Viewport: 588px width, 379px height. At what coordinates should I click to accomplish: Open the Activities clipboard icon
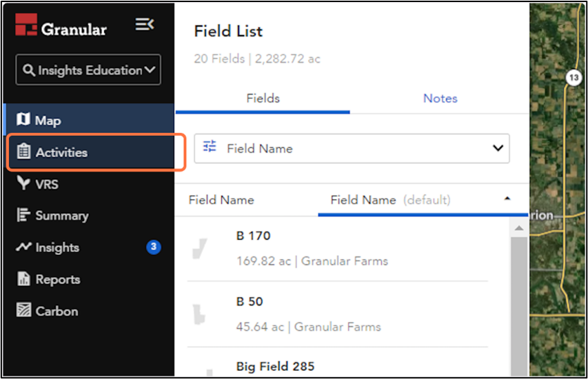point(23,152)
